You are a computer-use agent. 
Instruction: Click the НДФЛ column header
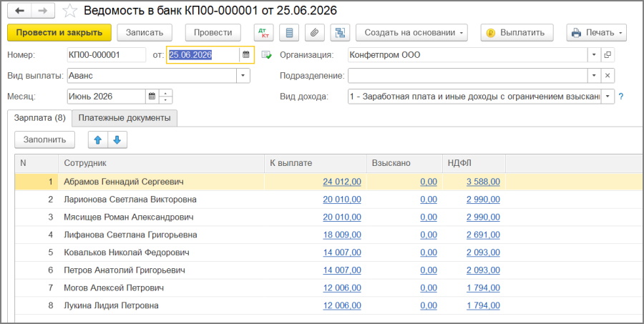click(x=474, y=164)
